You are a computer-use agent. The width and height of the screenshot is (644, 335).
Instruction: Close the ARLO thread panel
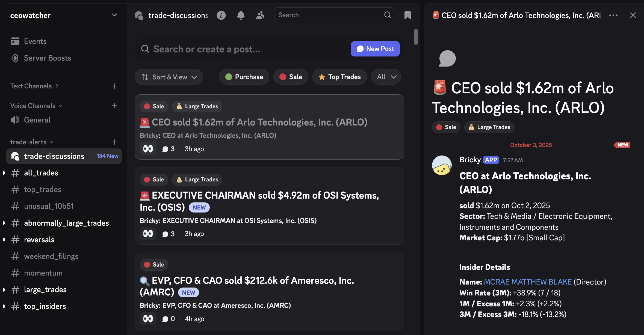click(633, 15)
